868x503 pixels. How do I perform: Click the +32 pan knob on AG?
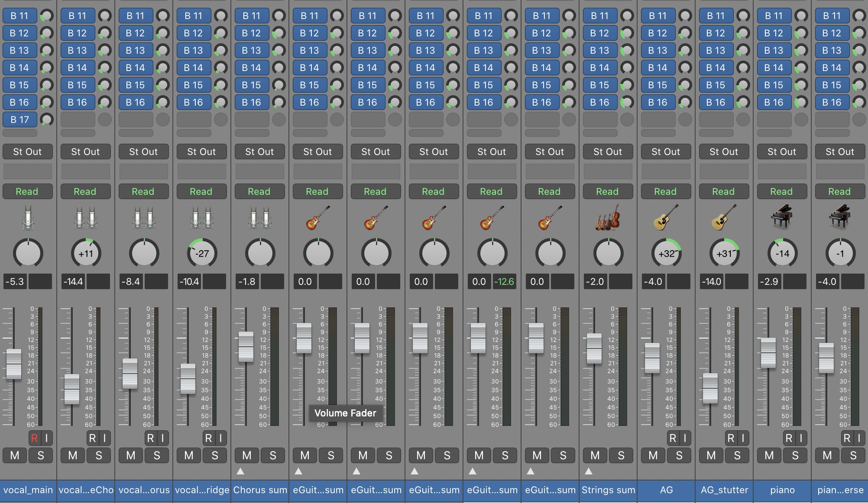(x=667, y=254)
